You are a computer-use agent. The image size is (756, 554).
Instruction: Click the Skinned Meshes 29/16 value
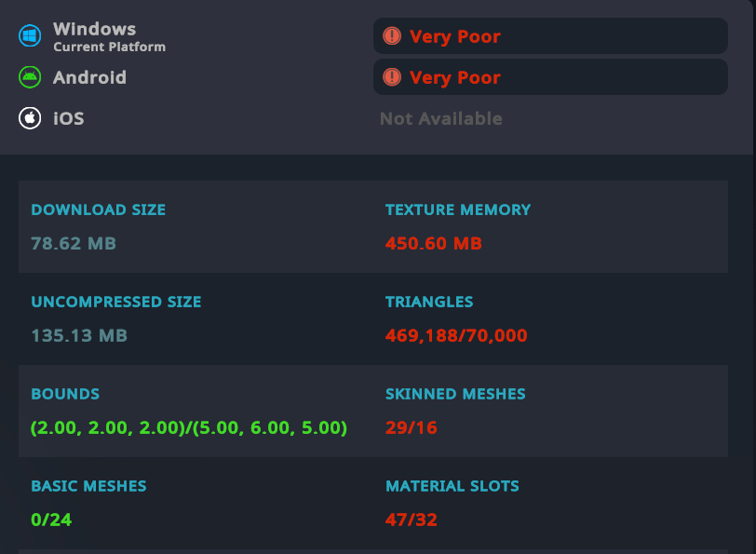coord(411,427)
